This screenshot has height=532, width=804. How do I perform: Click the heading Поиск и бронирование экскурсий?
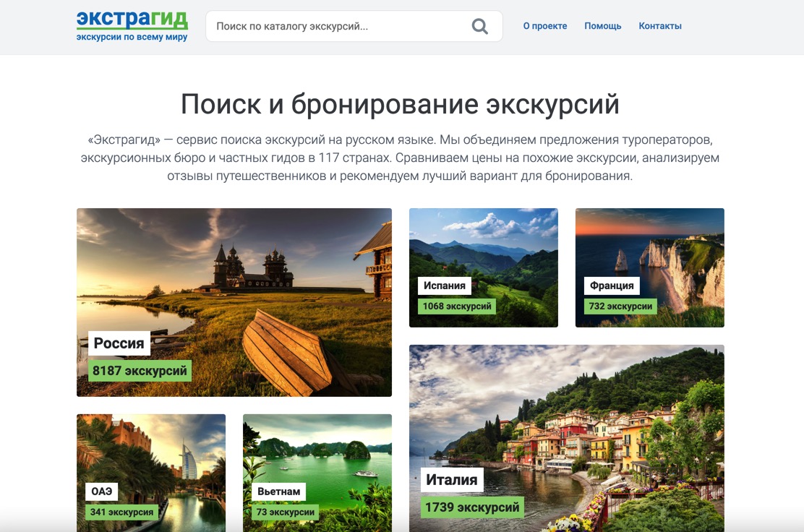tap(400, 104)
